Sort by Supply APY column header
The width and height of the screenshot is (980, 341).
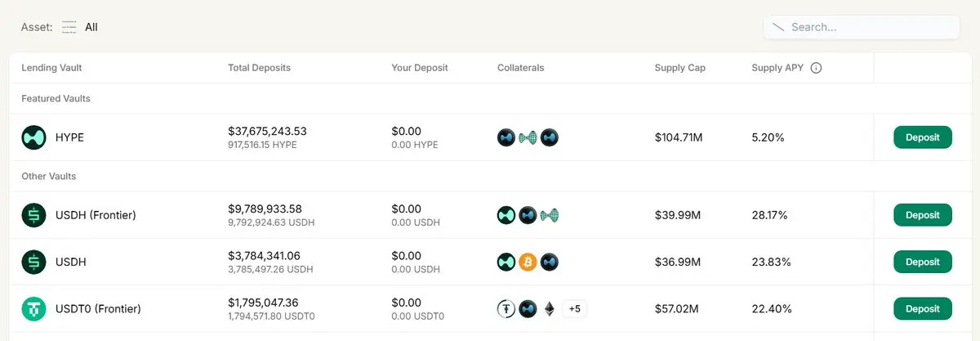coord(777,68)
